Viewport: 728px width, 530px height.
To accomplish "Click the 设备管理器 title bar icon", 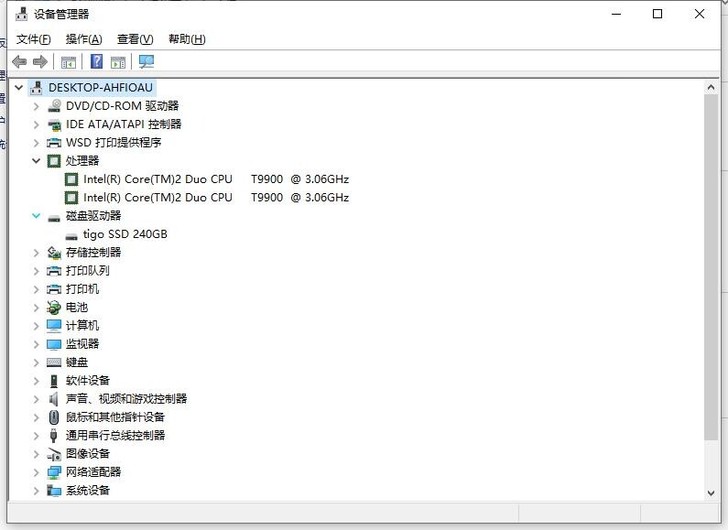I will tap(21, 14).
